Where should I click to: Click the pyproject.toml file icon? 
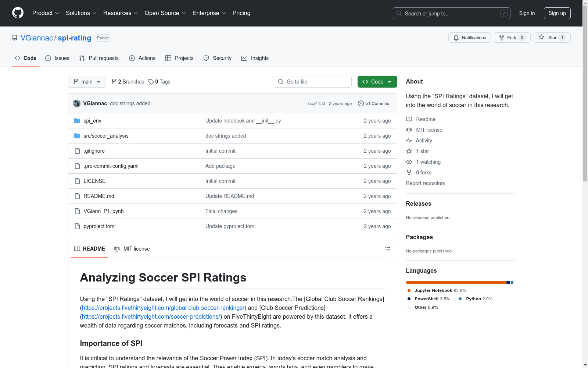click(77, 226)
